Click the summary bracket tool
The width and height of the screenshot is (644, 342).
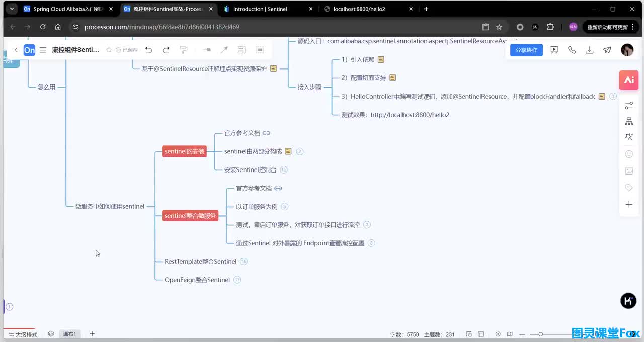242,50
